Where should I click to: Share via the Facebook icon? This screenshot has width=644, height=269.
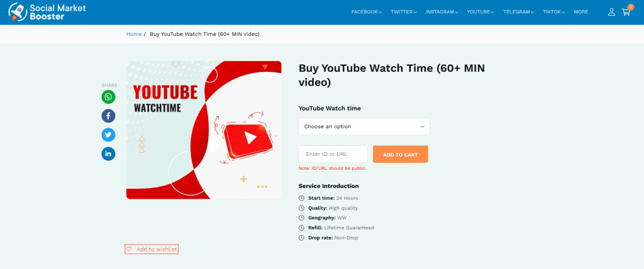(x=108, y=116)
